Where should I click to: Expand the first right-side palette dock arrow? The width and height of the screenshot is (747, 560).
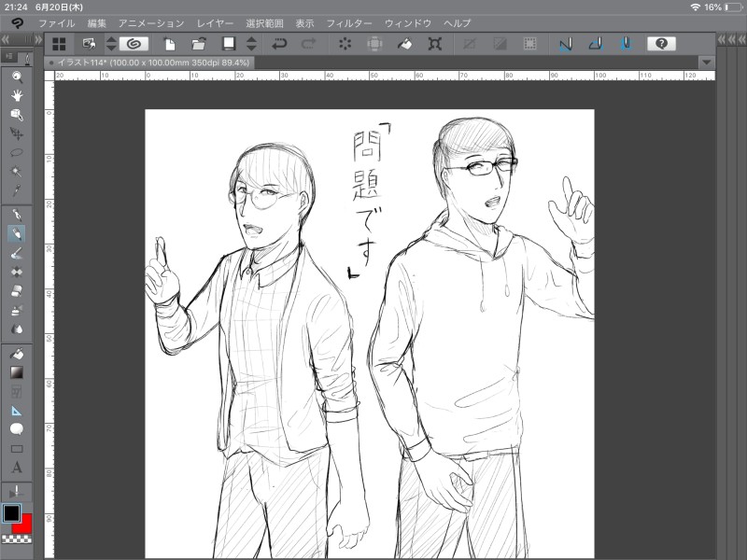coord(721,39)
